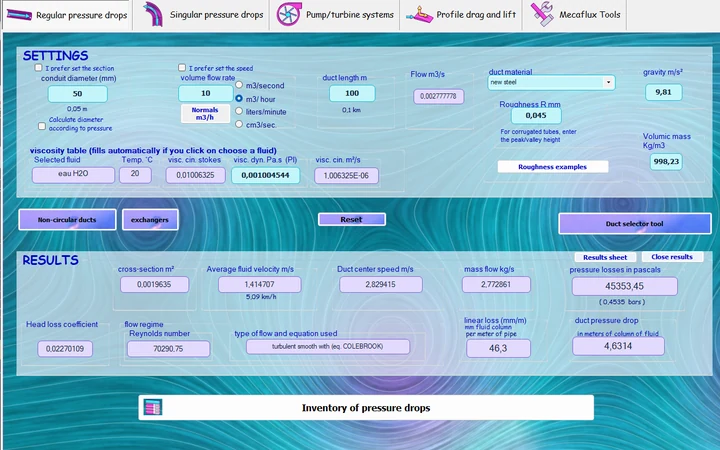The height and width of the screenshot is (450, 720).
Task: Click pressure losses value 45353,45
Action: (x=624, y=286)
